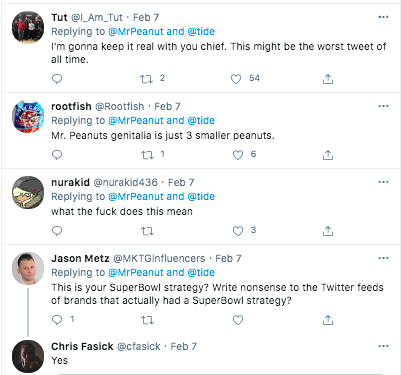Reply to Jason Metz's SuperBowl tweet
This screenshot has width=401, height=375.
click(57, 320)
